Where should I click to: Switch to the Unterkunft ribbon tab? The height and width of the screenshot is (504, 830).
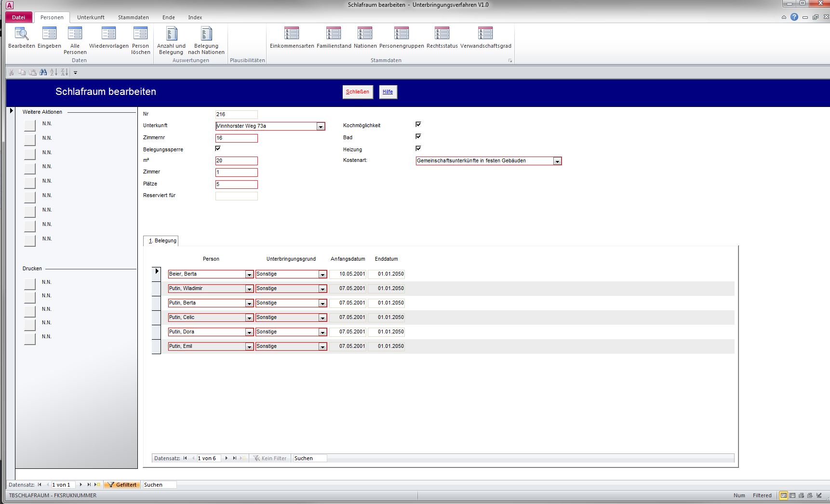pos(91,17)
